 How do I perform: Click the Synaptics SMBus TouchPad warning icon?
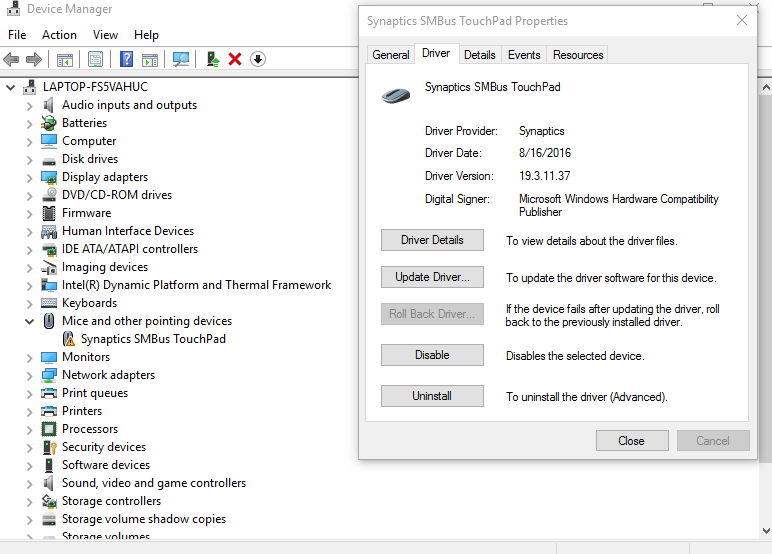pyautogui.click(x=68, y=339)
